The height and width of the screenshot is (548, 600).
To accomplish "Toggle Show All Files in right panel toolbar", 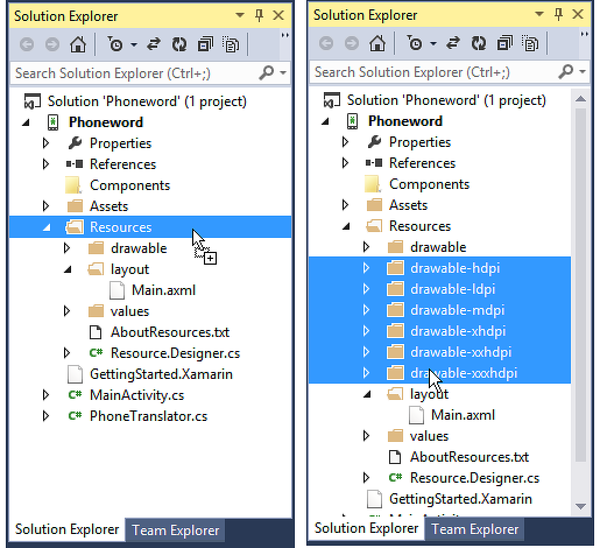I will [531, 44].
